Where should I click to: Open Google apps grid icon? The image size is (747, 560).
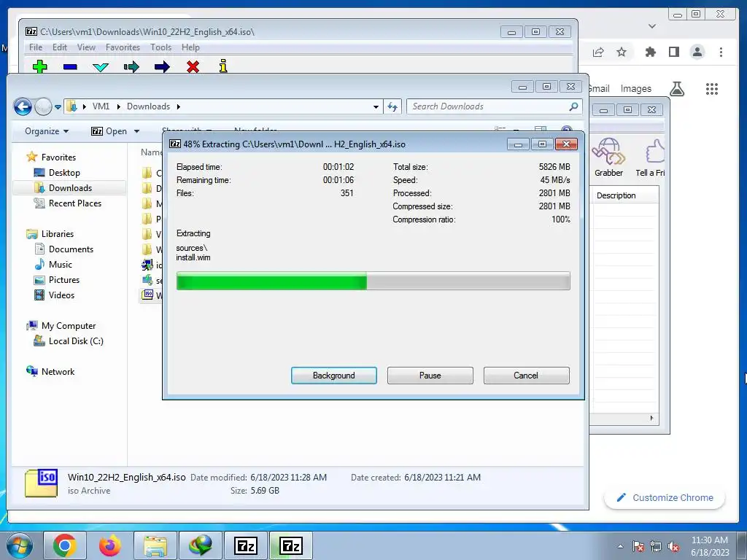712,88
